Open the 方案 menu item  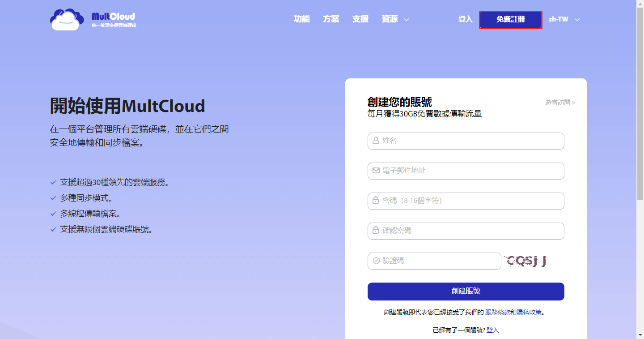tap(331, 19)
